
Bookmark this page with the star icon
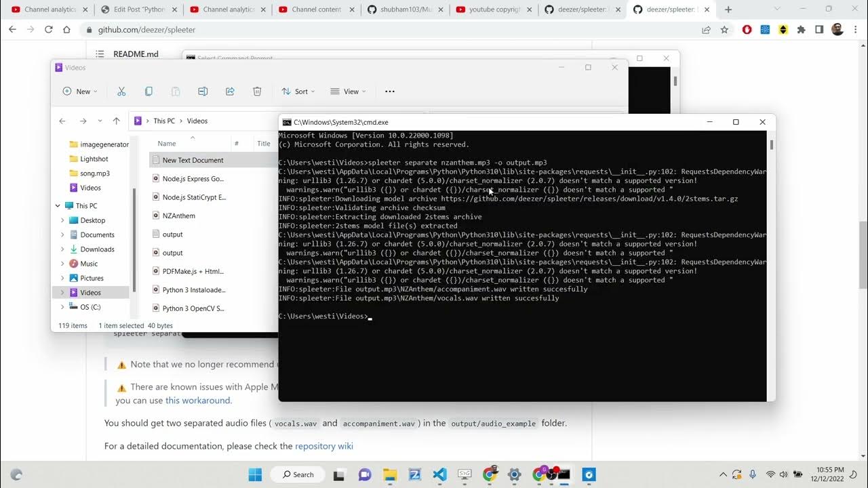click(724, 30)
